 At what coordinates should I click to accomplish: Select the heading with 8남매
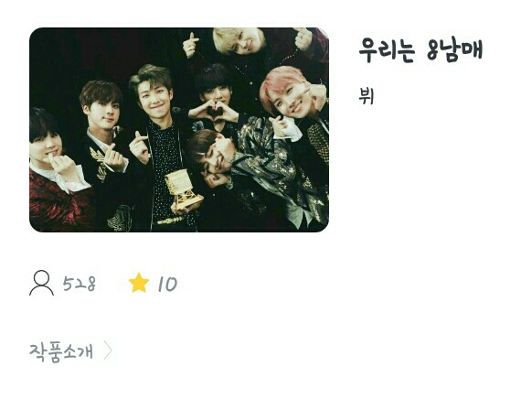point(420,50)
